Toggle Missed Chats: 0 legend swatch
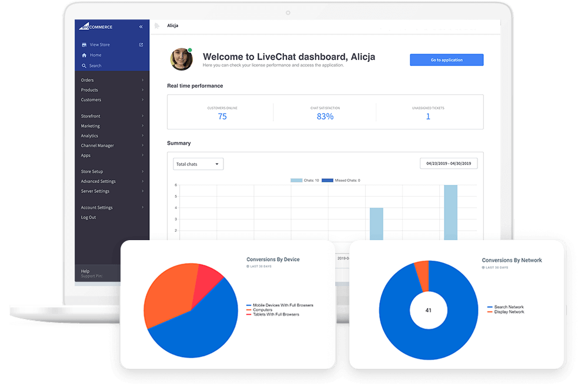The image size is (588, 392). [328, 180]
